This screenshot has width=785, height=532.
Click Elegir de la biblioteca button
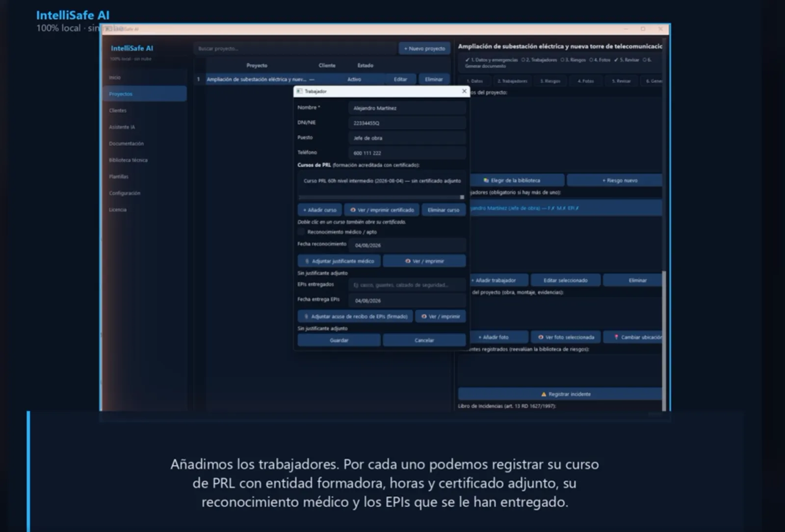[517, 181]
